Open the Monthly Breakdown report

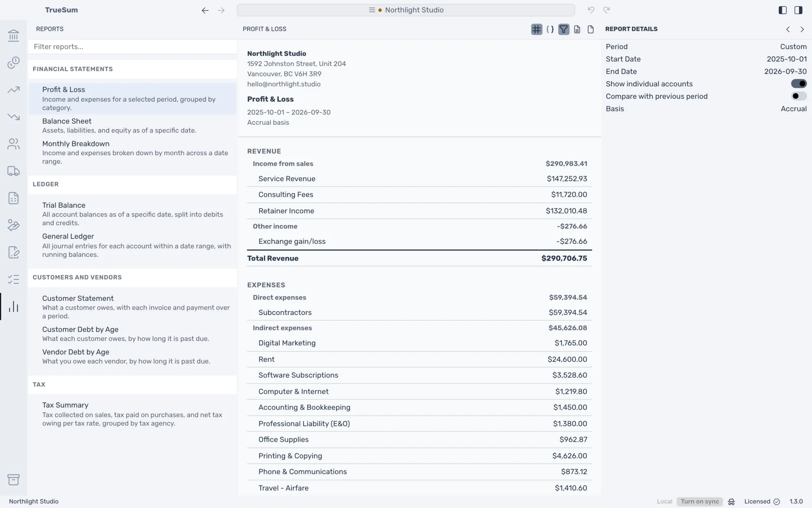coord(132,152)
